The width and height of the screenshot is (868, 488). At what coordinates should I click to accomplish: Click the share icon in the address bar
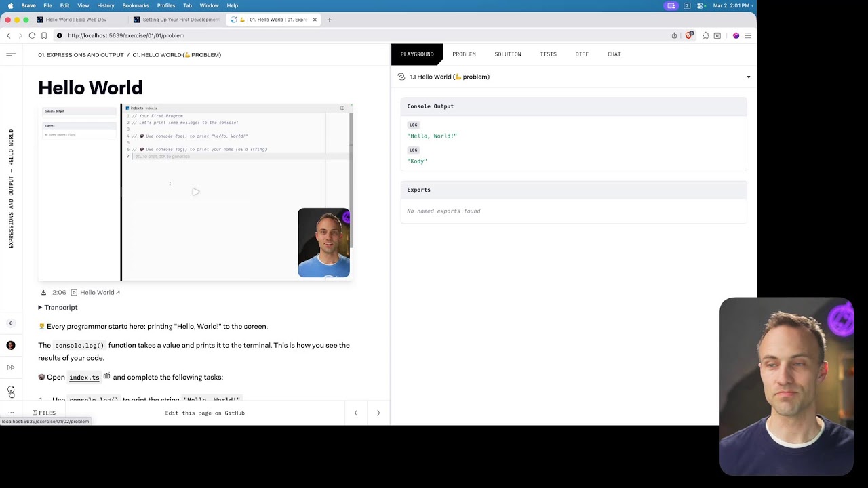click(674, 35)
